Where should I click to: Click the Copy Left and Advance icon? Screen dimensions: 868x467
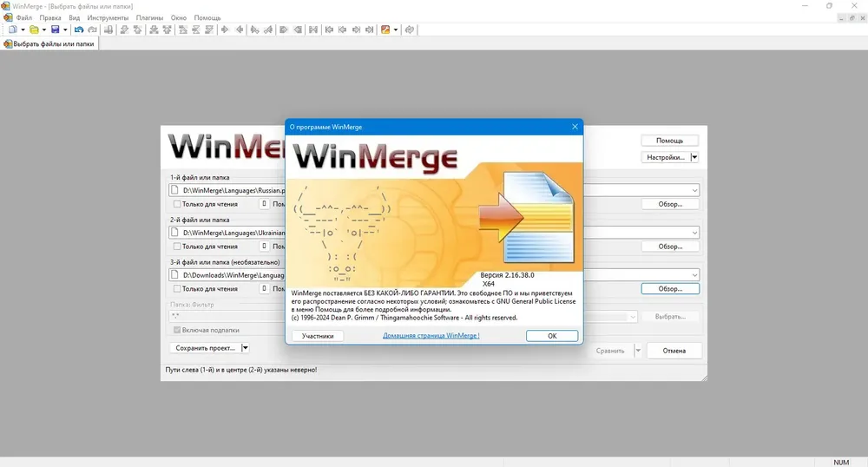click(x=268, y=30)
